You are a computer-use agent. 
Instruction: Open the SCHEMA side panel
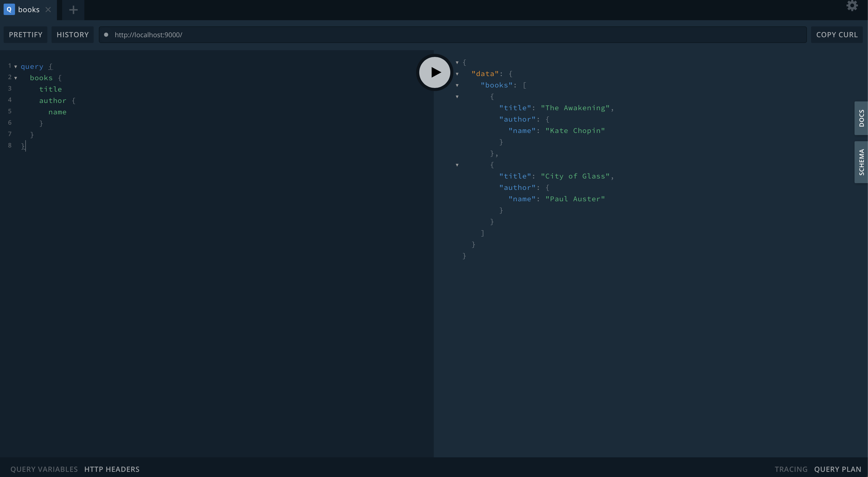pyautogui.click(x=861, y=162)
